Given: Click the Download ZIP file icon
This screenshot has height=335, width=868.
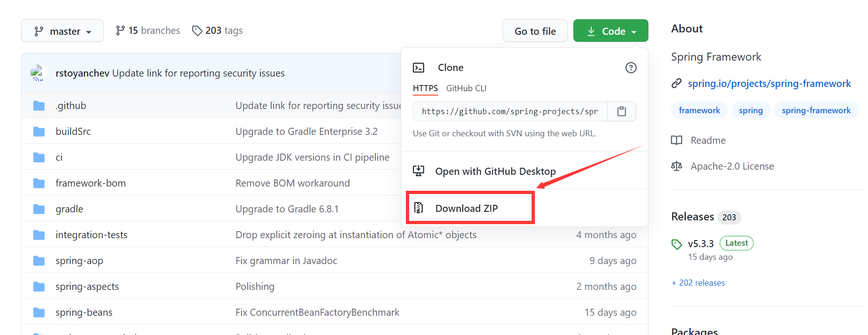Looking at the screenshot, I should click(419, 208).
